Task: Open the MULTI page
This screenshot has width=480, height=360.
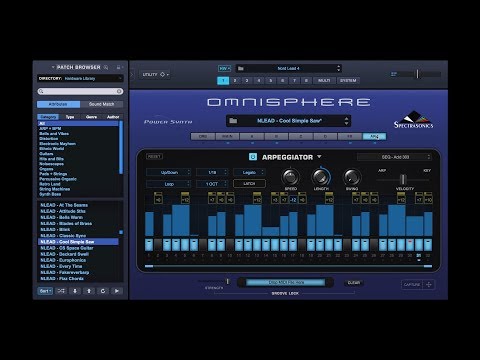Action: pyautogui.click(x=324, y=81)
